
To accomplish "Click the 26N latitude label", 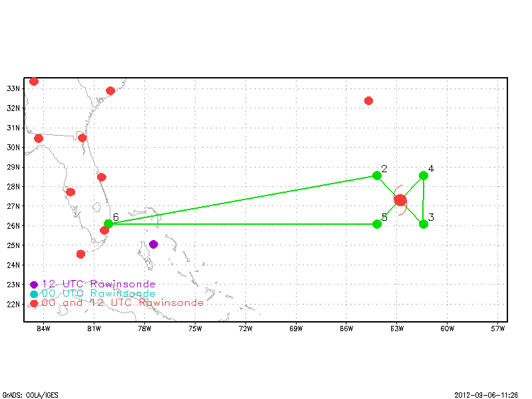I will click(x=13, y=225).
